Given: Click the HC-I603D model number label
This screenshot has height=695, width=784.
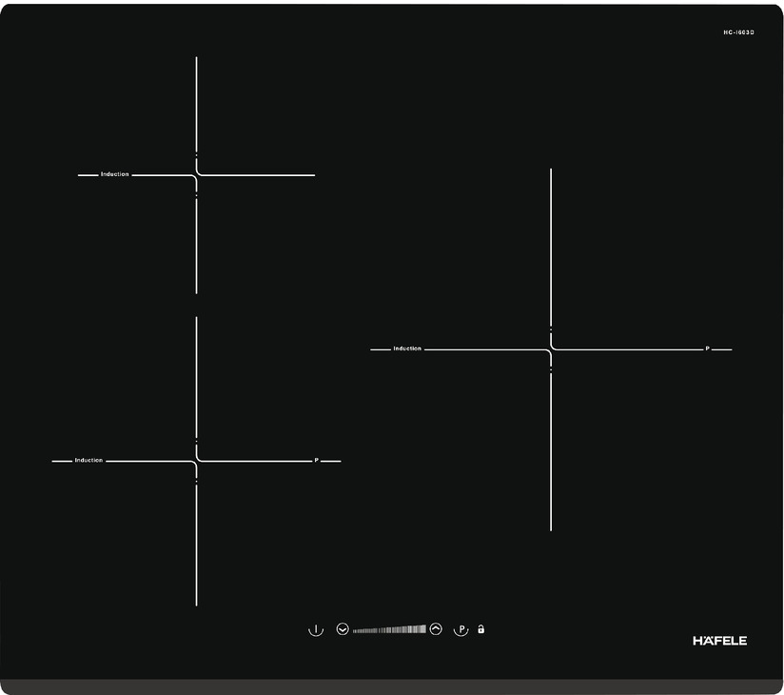Looking at the screenshot, I should tap(738, 32).
